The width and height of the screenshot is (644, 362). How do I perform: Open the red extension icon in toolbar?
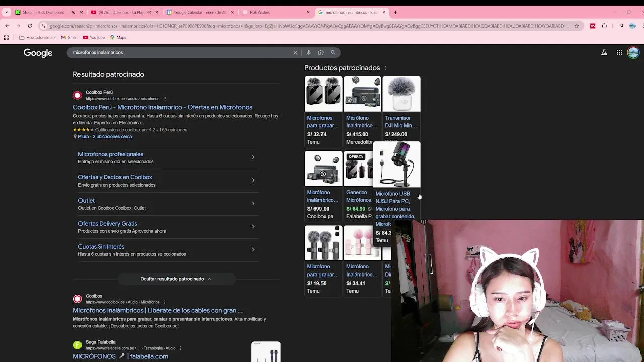point(593,26)
